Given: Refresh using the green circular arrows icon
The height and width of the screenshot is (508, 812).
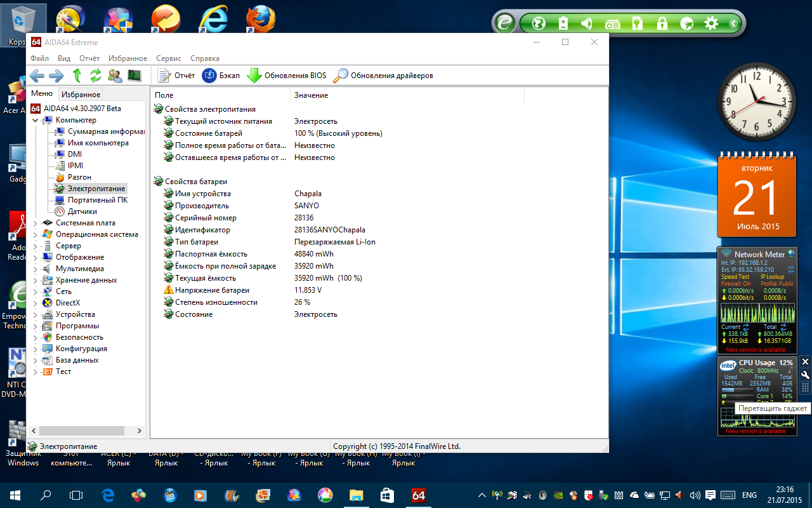Looking at the screenshot, I should (96, 76).
